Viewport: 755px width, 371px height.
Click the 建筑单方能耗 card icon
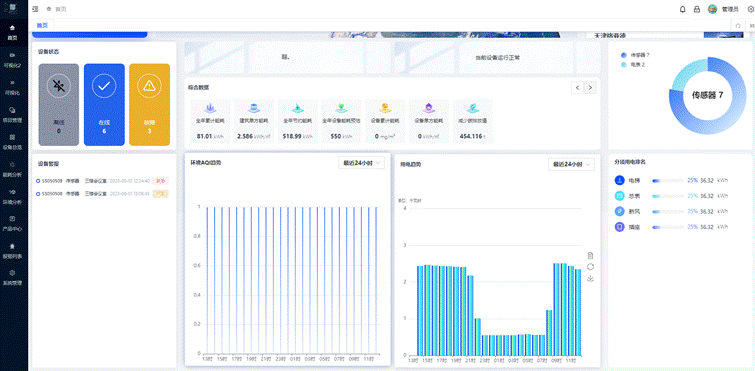254,108
